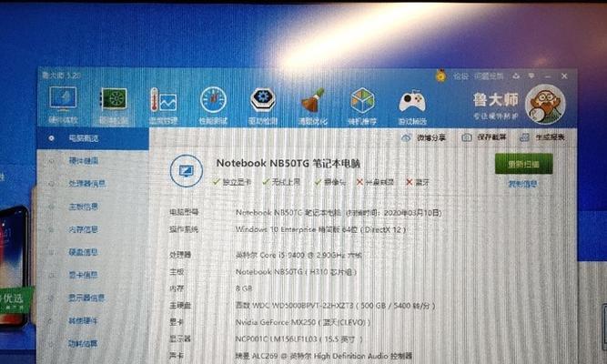Open 问题反馈 feedback link in title bar
Image resolution: width=607 pixels, height=364 pixels.
[x=489, y=76]
